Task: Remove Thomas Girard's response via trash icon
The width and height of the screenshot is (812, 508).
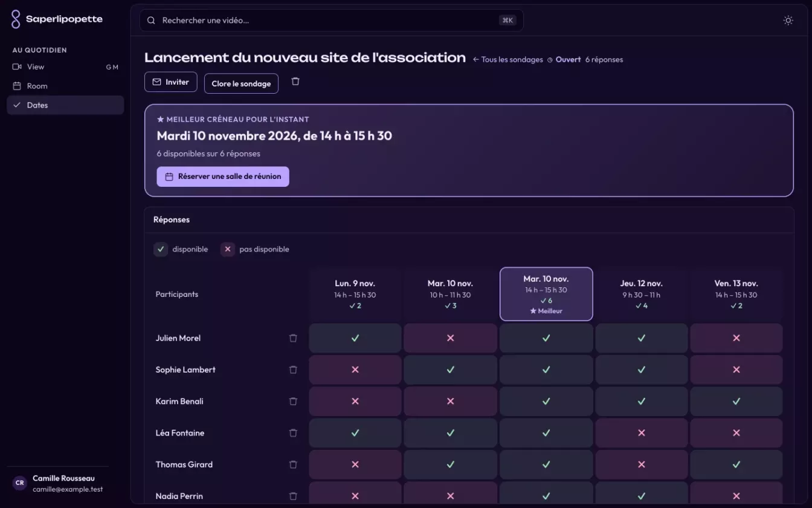Action: (x=293, y=464)
